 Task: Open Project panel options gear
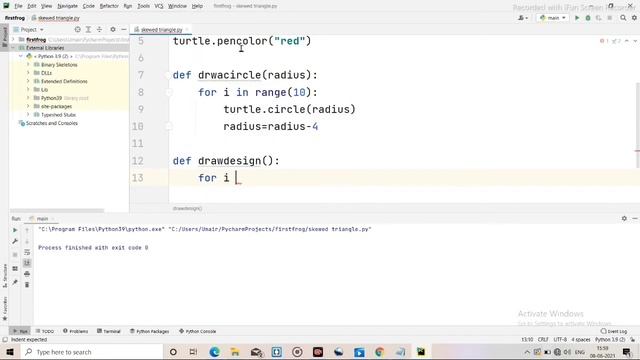click(x=113, y=29)
